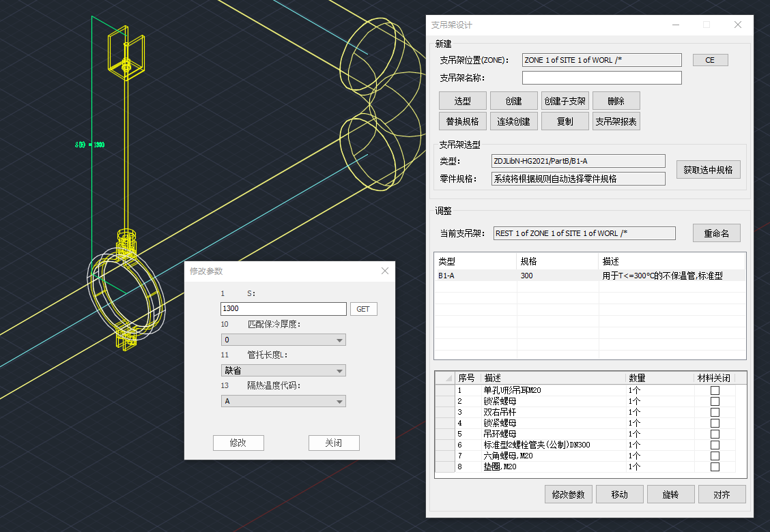Select the table corner select-all icon
770x532 pixels.
[x=446, y=378]
